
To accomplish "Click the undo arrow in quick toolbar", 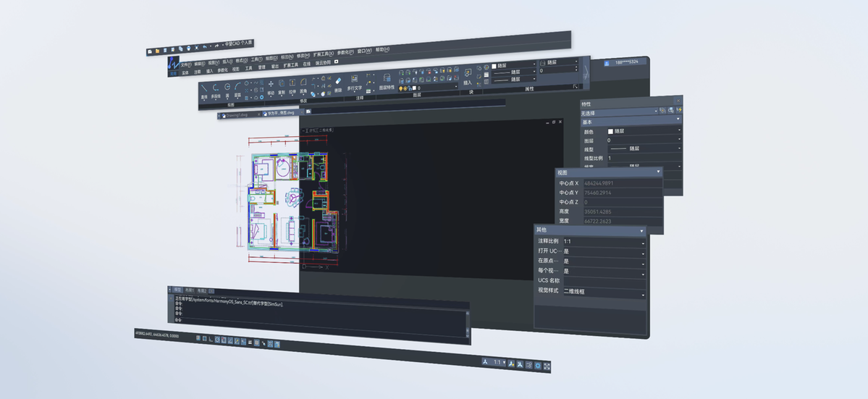I will pos(205,47).
